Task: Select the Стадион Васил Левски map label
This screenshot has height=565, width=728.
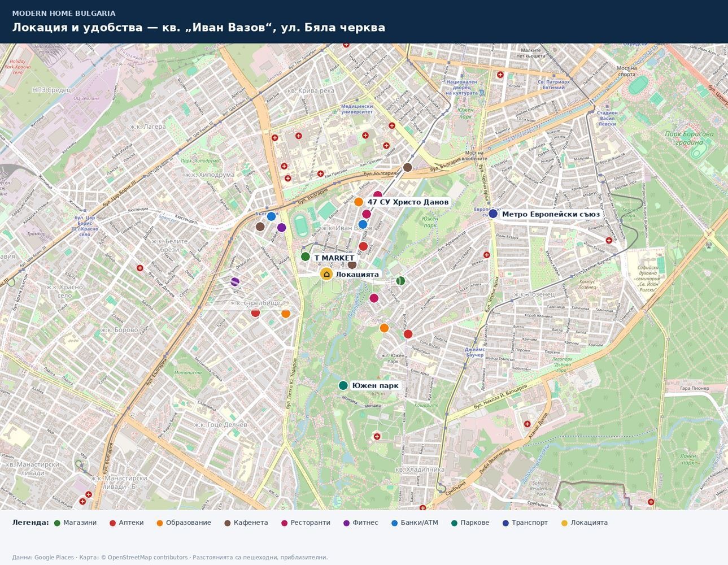Action: (x=607, y=118)
